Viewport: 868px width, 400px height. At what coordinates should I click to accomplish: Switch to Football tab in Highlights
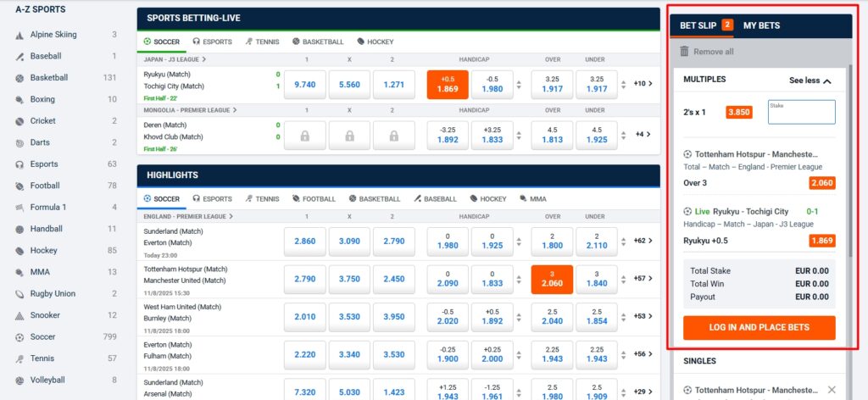pos(314,198)
